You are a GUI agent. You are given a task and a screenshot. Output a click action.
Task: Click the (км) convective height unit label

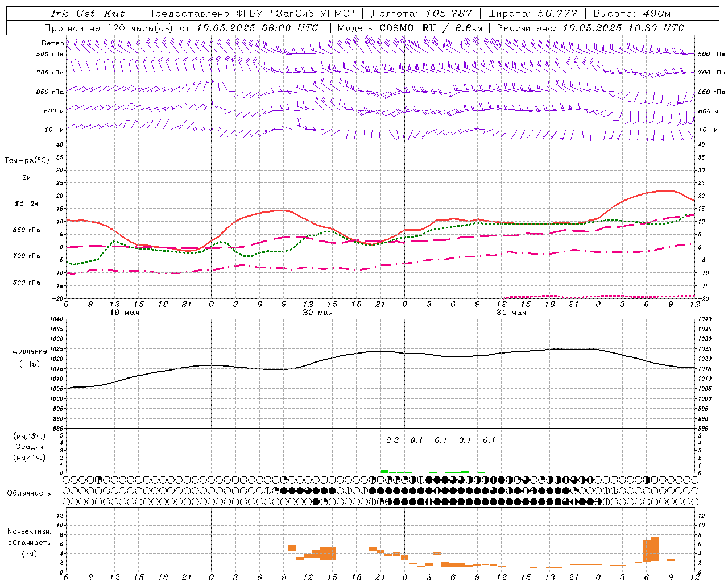pyautogui.click(x=29, y=554)
